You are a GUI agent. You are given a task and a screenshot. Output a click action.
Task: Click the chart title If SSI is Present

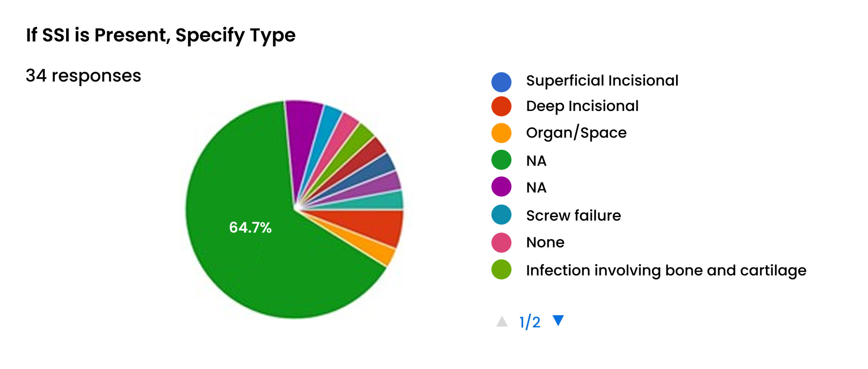pyautogui.click(x=161, y=35)
